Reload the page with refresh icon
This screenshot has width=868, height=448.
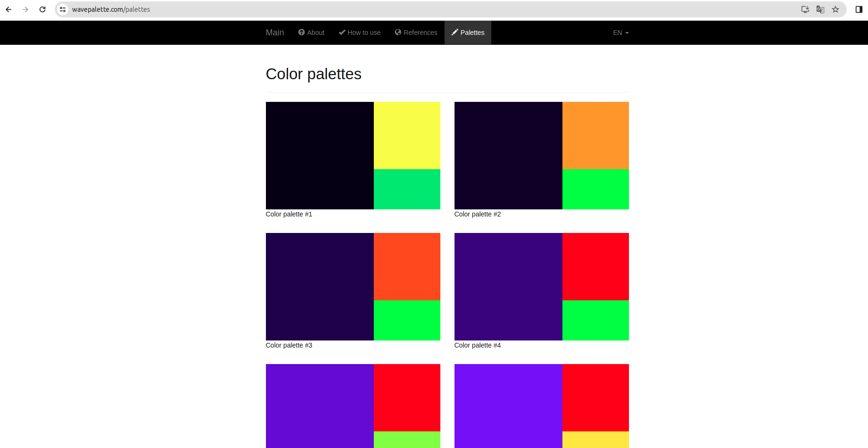pyautogui.click(x=42, y=9)
